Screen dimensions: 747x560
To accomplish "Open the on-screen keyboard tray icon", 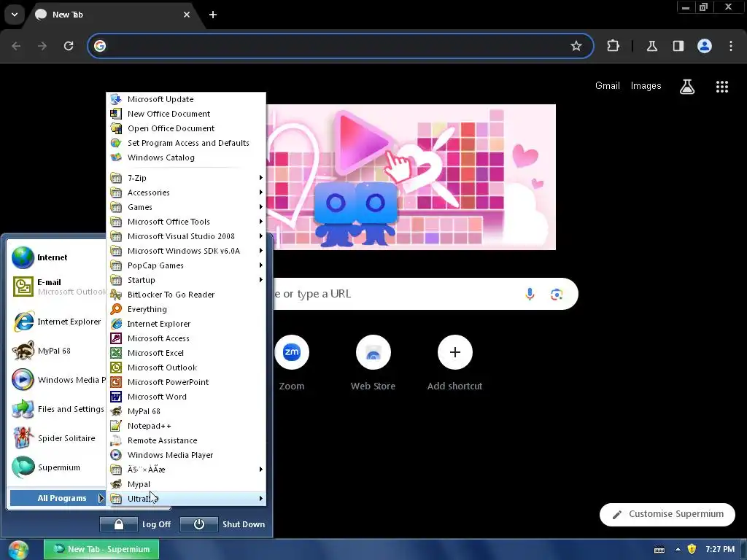I will coord(659,550).
